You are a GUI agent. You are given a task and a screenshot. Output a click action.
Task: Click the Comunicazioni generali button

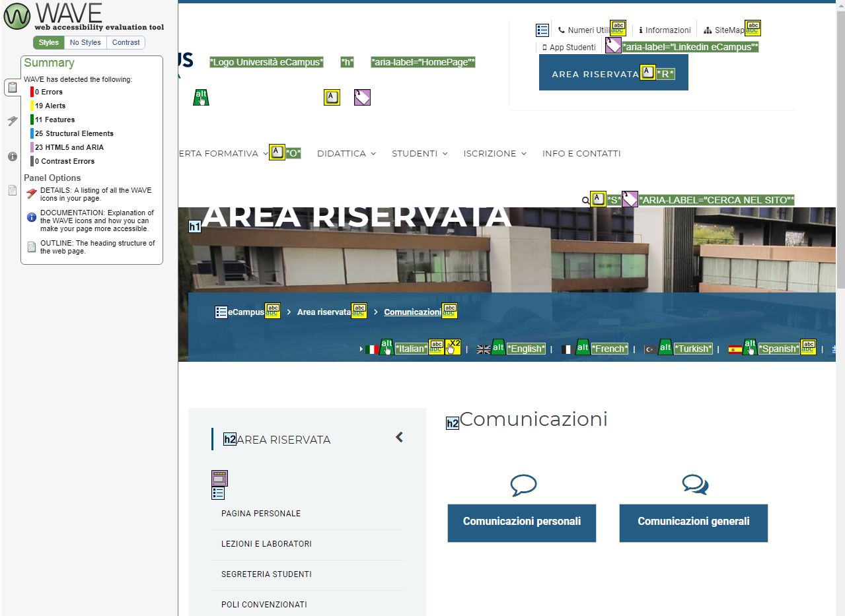[693, 523]
